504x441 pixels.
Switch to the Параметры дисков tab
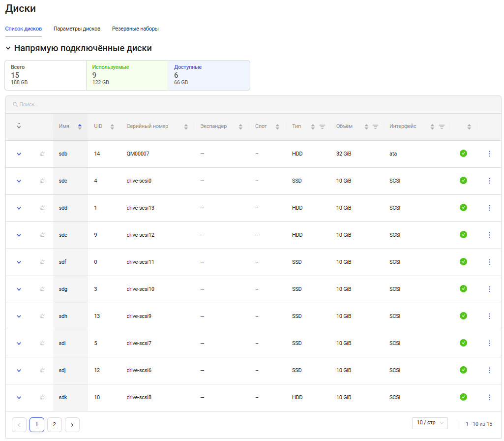(x=77, y=29)
